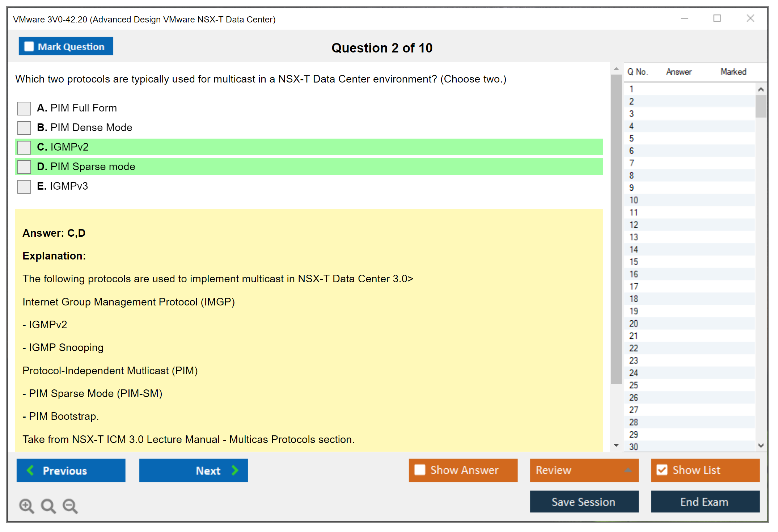778x532 pixels.
Task: Click the End Exam button
Action: [705, 502]
